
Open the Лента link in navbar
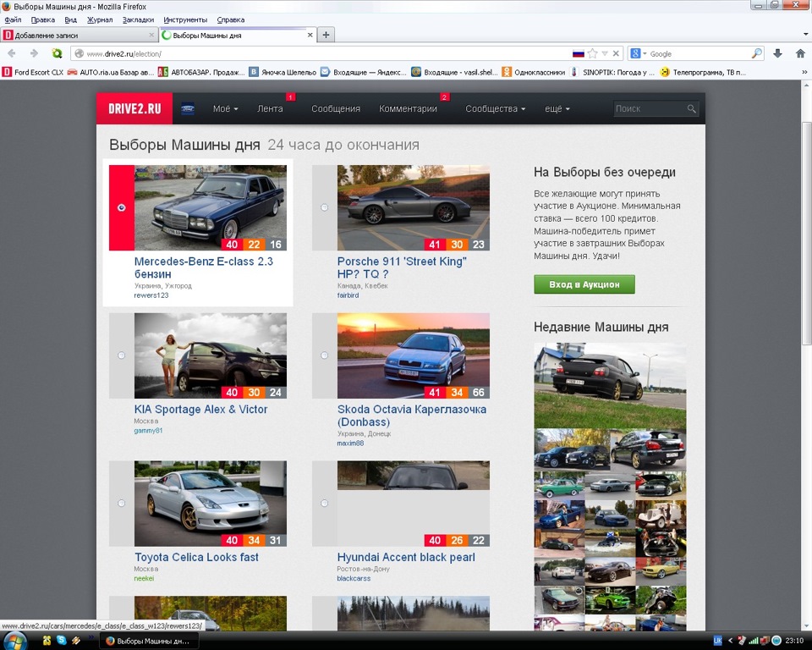click(x=270, y=109)
